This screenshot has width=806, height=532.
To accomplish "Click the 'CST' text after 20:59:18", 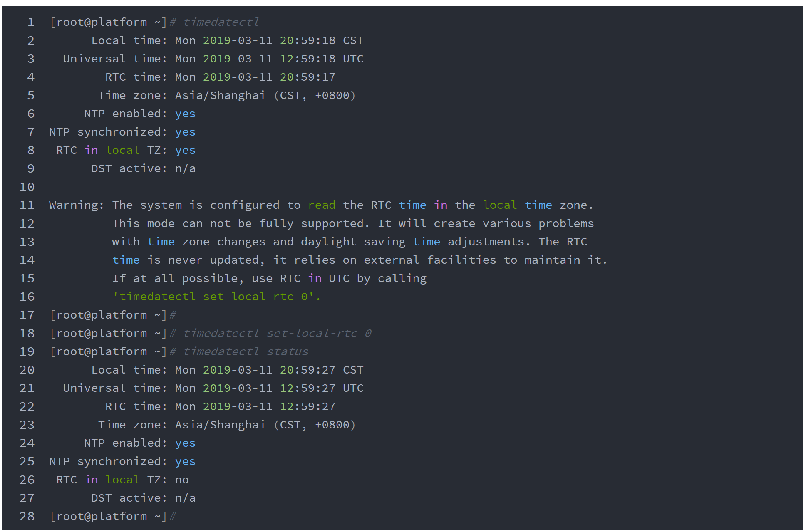I will 353,41.
